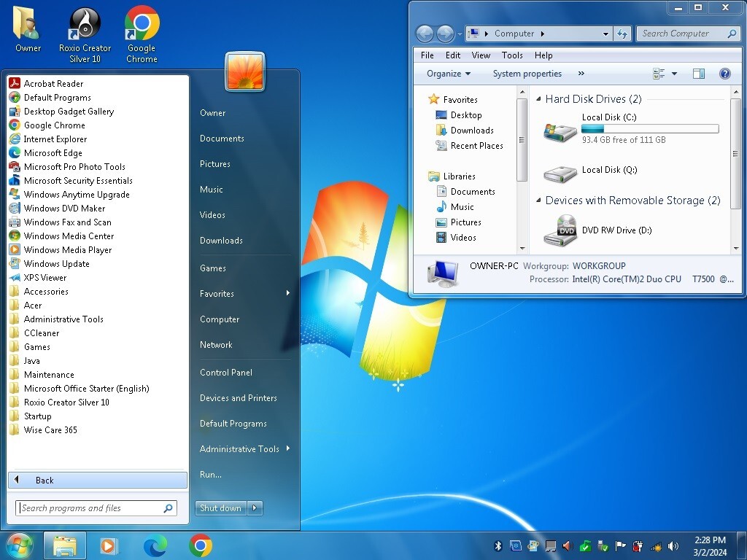
Task: Open Microsoft Pro Photo Tools
Action: tap(67, 167)
